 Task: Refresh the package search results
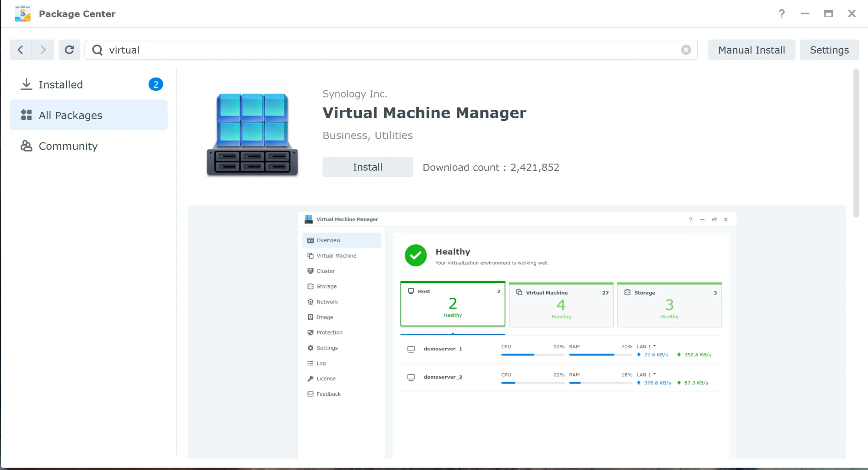pos(69,50)
